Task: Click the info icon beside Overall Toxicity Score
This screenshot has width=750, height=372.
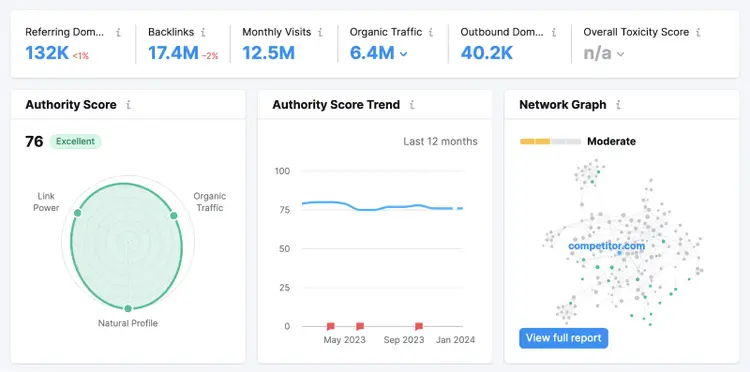Action: tap(698, 33)
